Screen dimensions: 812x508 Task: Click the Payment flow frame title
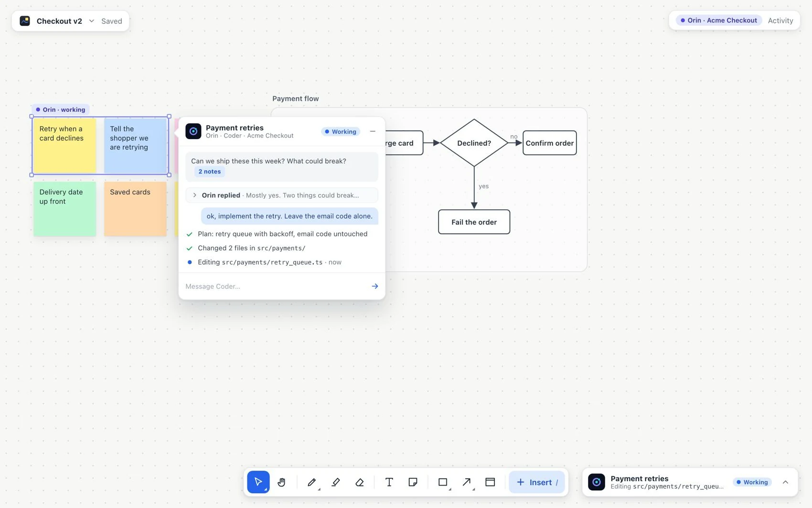[295, 98]
